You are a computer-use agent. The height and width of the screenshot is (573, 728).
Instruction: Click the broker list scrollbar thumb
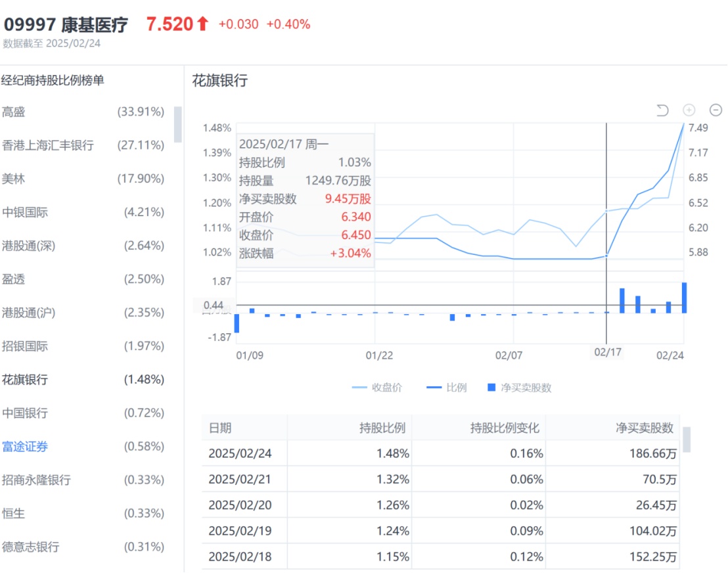(178, 125)
